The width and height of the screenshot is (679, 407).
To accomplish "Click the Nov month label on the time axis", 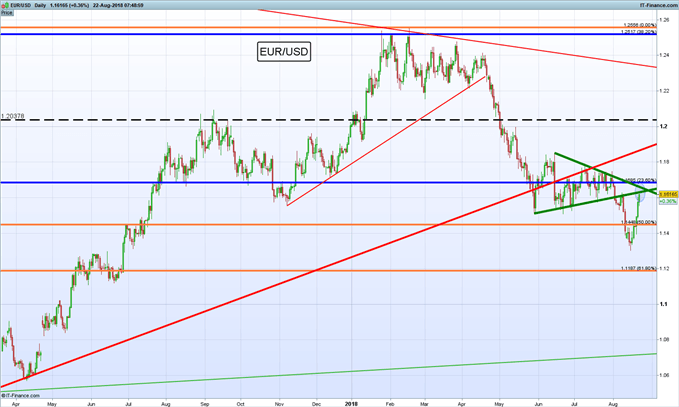I will pyautogui.click(x=279, y=404).
